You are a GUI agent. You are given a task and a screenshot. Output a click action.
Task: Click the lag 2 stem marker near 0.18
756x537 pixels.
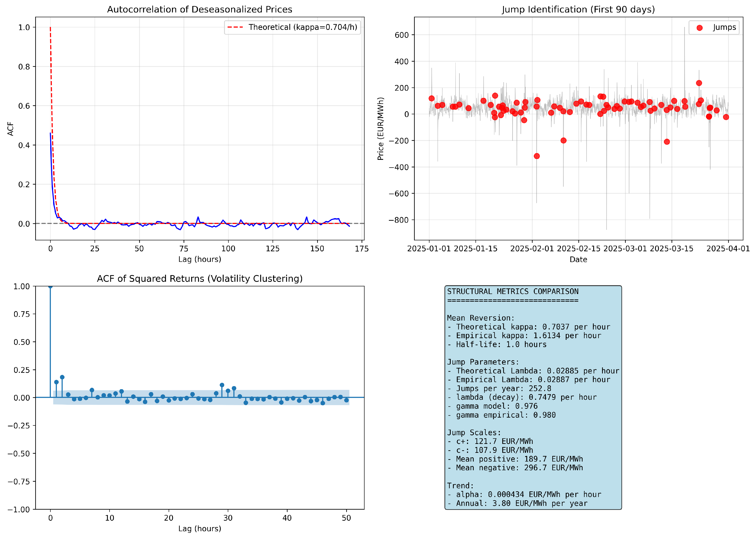point(62,377)
